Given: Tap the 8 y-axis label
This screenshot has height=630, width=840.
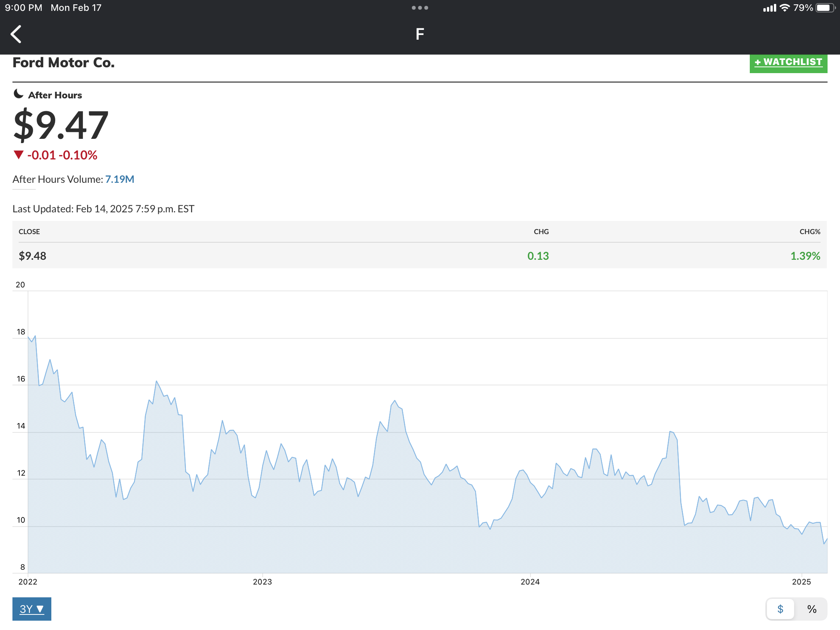Looking at the screenshot, I should [23, 567].
